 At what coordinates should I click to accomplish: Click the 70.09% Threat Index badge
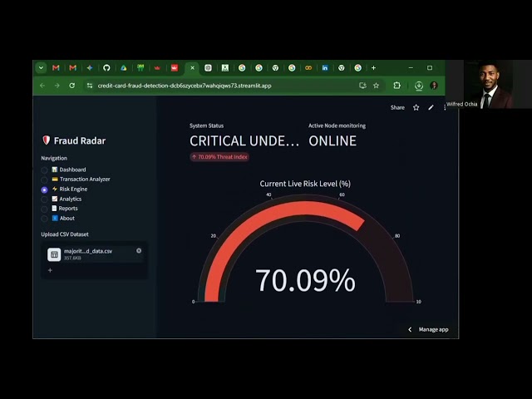click(x=219, y=157)
